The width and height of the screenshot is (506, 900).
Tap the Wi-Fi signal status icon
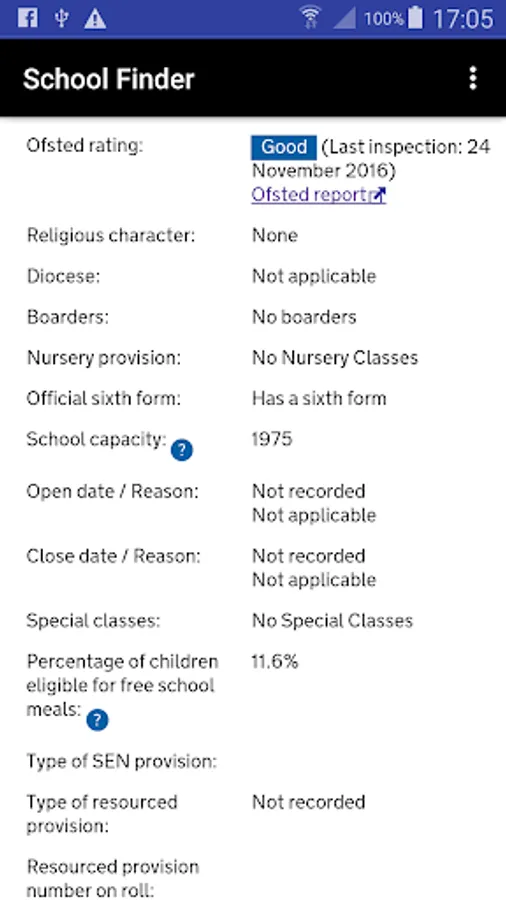point(310,18)
